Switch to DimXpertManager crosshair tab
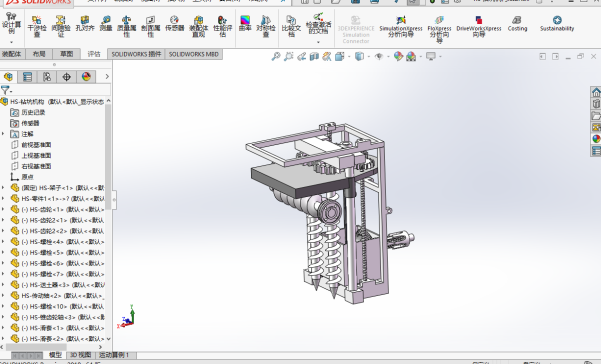 [x=66, y=77]
